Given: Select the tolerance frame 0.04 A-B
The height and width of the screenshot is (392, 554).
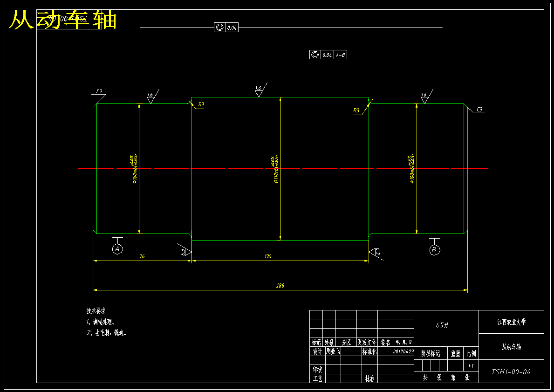Looking at the screenshot, I should pos(328,55).
